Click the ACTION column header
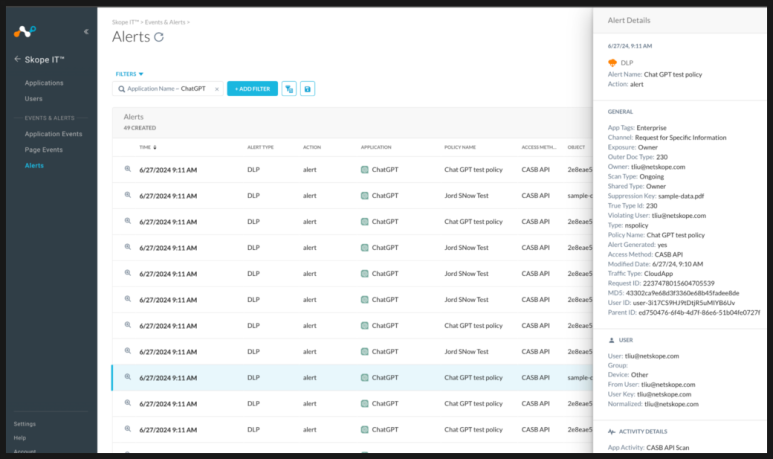773x459 pixels. click(x=312, y=147)
